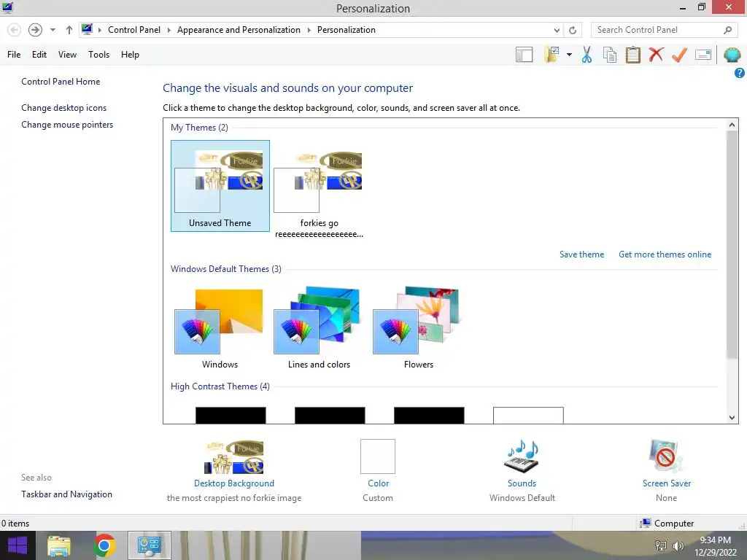The height and width of the screenshot is (560, 747).
Task: Click Get more themes online link
Action: pyautogui.click(x=665, y=254)
